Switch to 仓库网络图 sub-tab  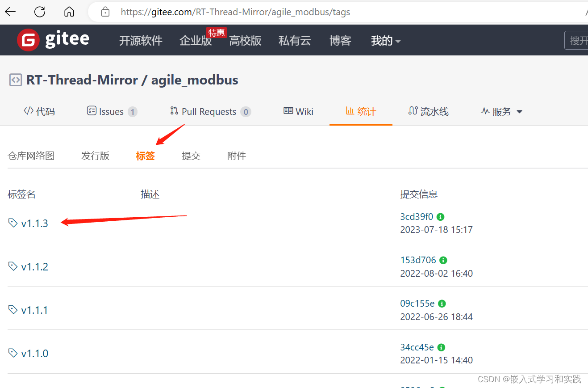[31, 156]
